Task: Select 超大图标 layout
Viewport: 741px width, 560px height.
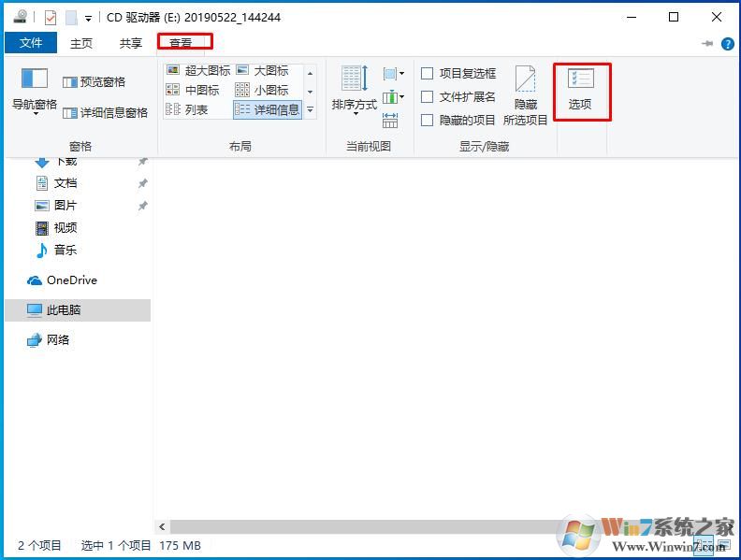Action: [198, 71]
